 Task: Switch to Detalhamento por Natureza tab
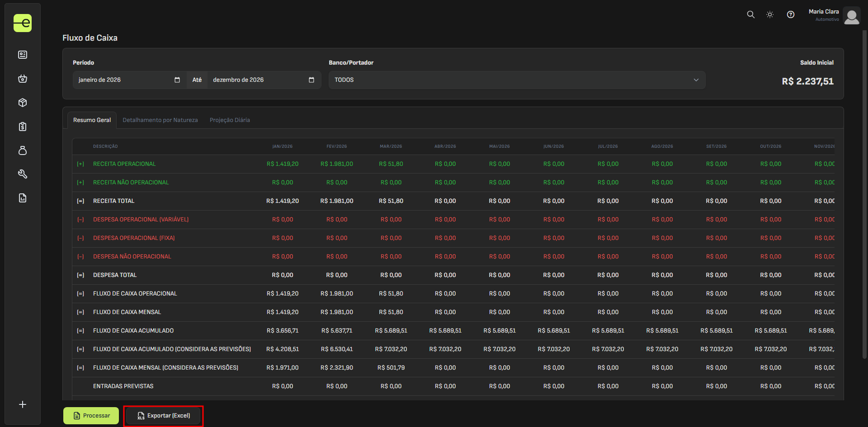160,120
